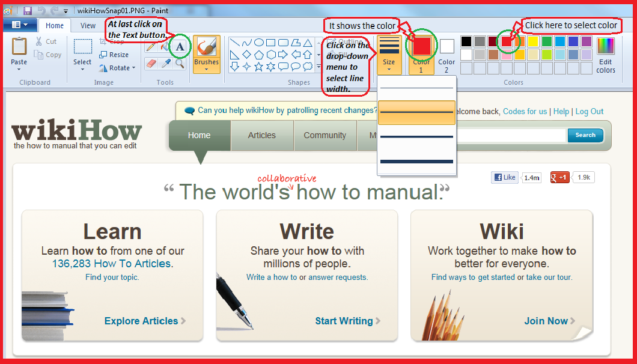
Task: Toggle the Size line width dropdown
Action: coord(389,55)
